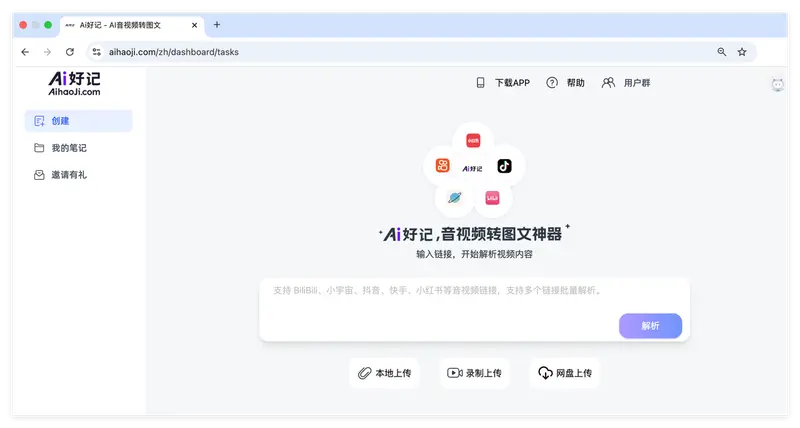Screen dimensions: 800x428
Task: Click the Xiaohongshu red app icon
Action: 473,140
